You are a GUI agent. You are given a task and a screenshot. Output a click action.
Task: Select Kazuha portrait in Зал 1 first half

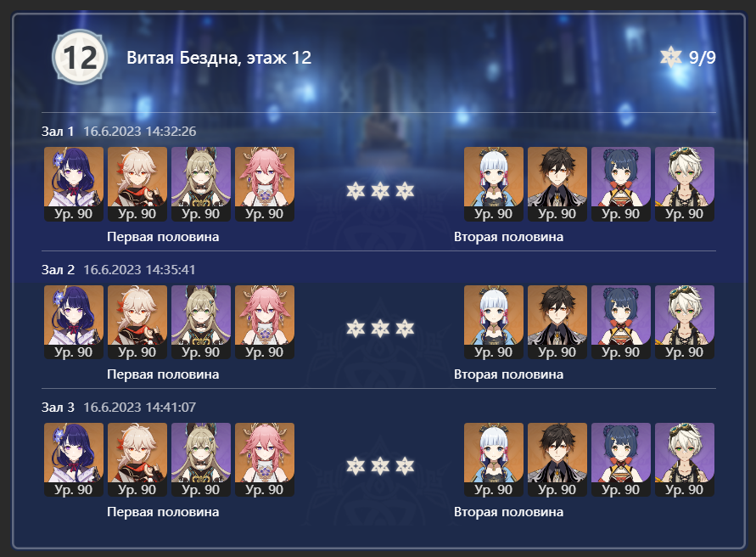(x=137, y=184)
